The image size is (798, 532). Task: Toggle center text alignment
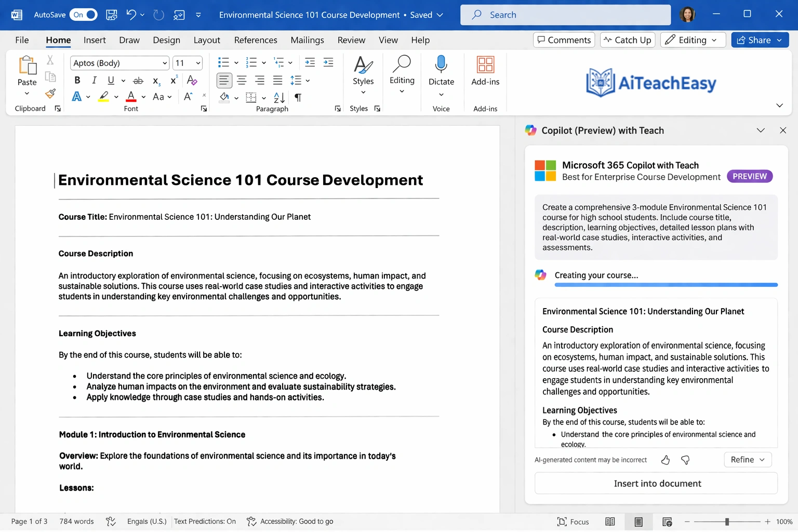pyautogui.click(x=242, y=80)
